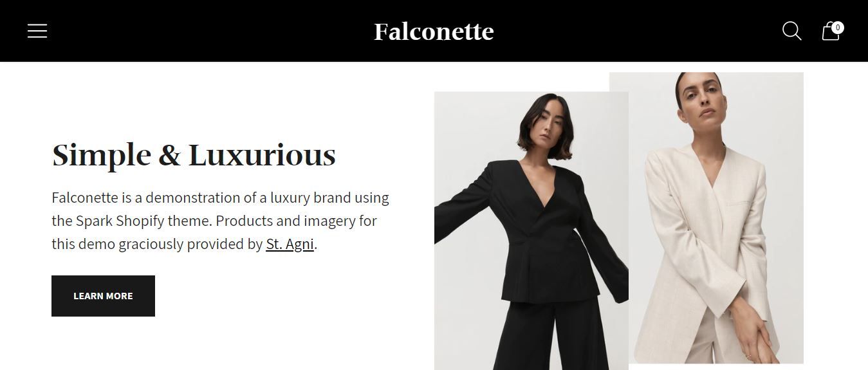This screenshot has height=370, width=868.
Task: Click the ampersand in the main heading
Action: [170, 155]
